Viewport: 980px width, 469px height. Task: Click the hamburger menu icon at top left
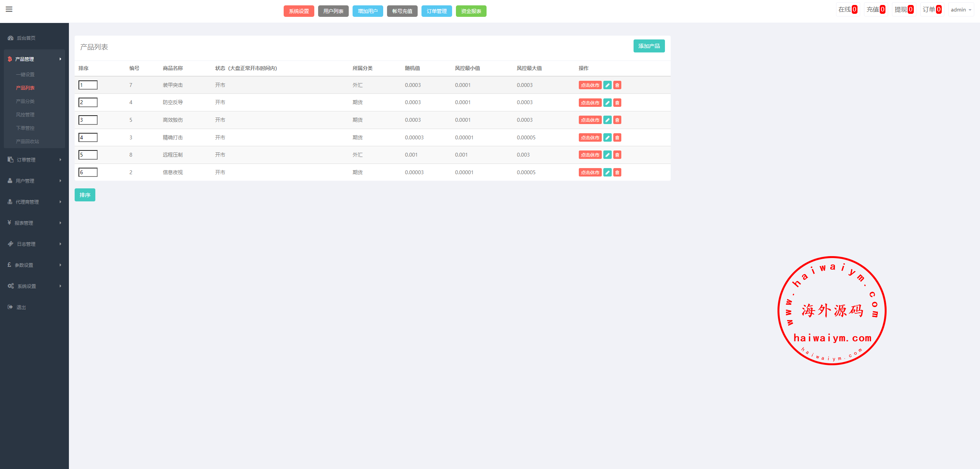(9, 9)
